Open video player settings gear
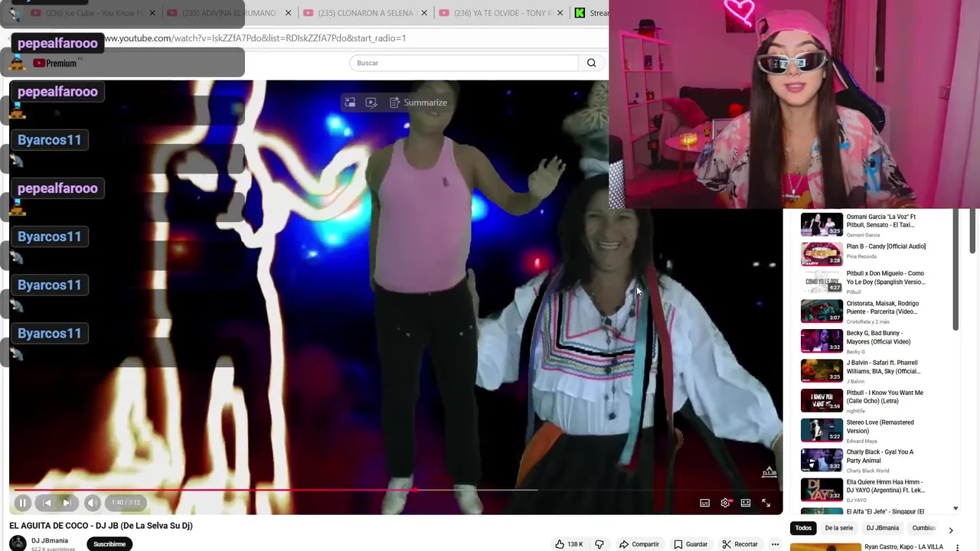 [725, 503]
